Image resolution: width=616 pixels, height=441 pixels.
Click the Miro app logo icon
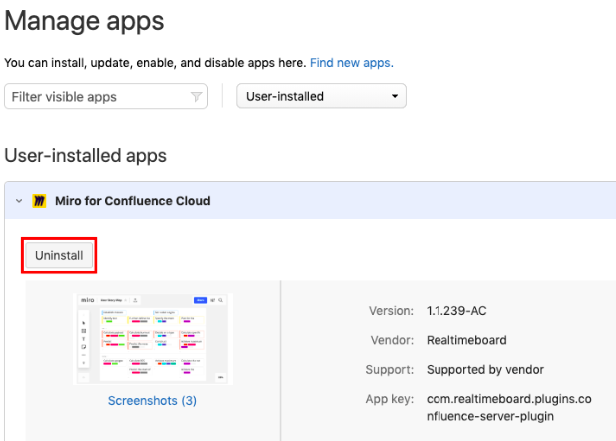(x=40, y=201)
